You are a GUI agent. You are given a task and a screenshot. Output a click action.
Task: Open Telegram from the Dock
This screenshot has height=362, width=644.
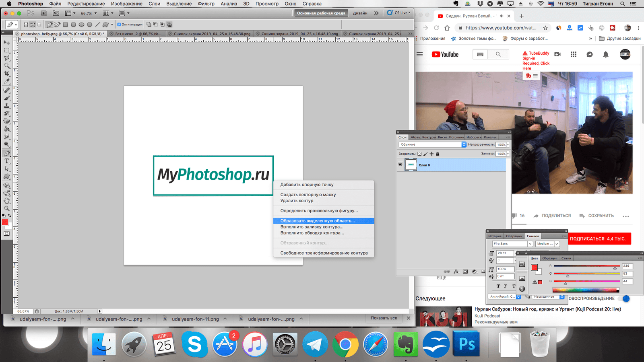pos(315,344)
